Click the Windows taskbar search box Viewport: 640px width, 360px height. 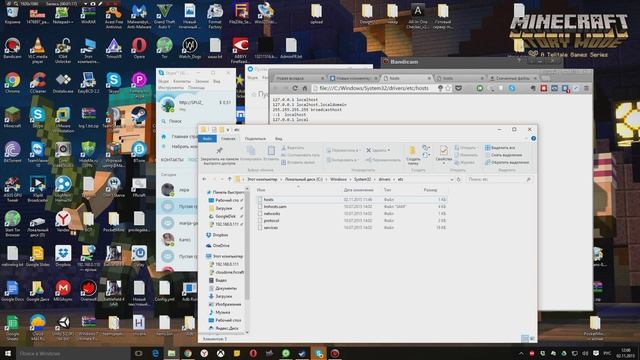tap(73, 353)
